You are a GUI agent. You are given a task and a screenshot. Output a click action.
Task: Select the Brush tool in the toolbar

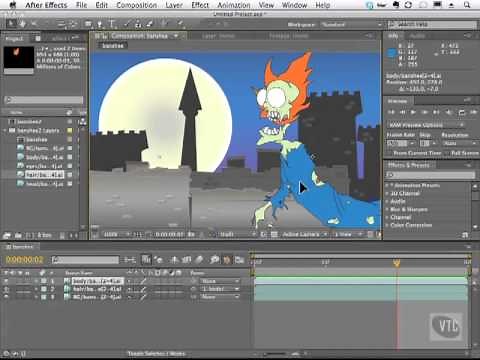coord(127,24)
